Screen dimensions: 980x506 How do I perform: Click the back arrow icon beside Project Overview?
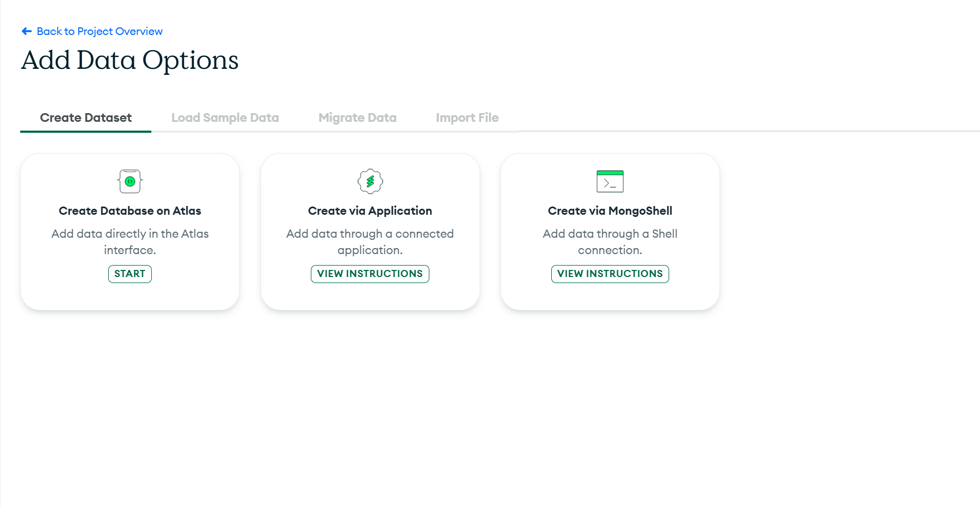coord(27,31)
